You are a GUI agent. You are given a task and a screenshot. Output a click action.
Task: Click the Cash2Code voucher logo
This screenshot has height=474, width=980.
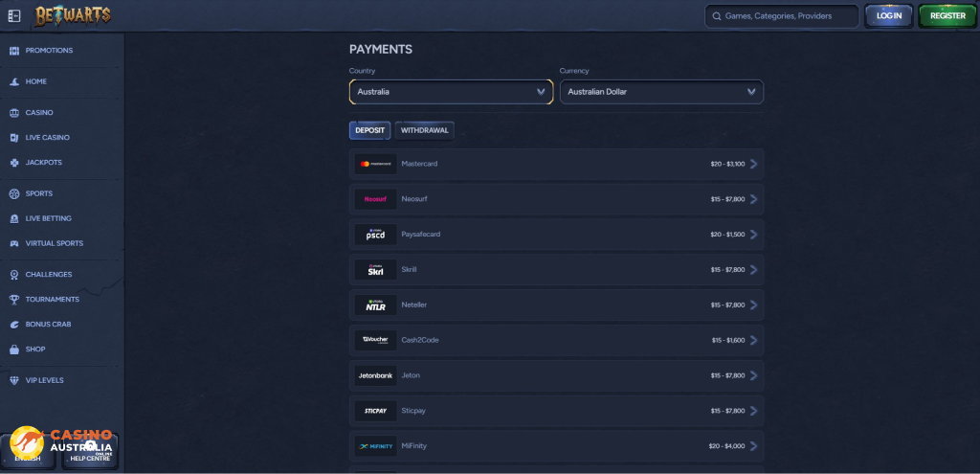375,340
